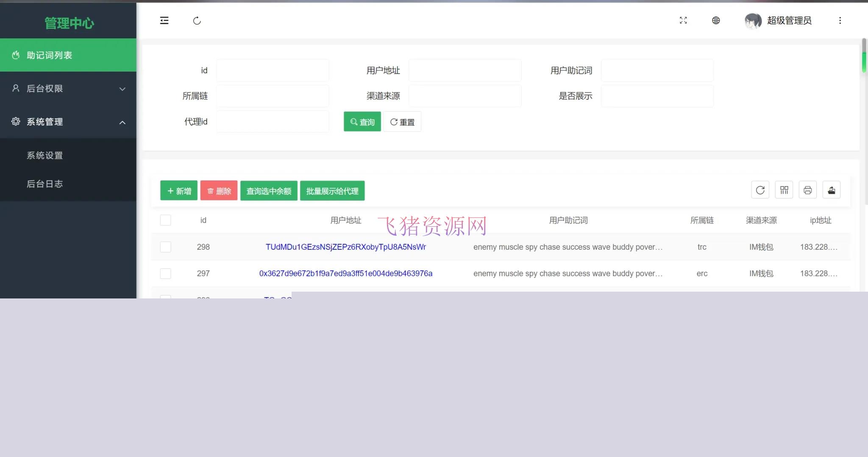
Task: Expand the 后台权限 menu section
Action: click(68, 88)
